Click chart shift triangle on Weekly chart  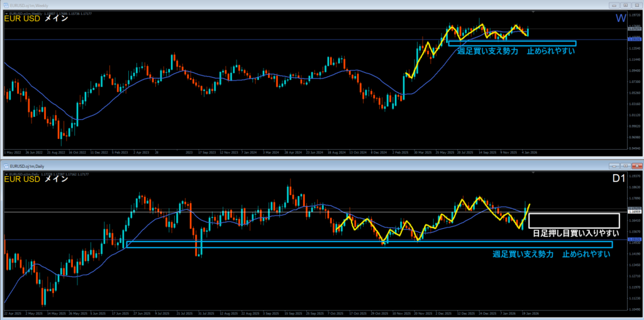(x=535, y=13)
